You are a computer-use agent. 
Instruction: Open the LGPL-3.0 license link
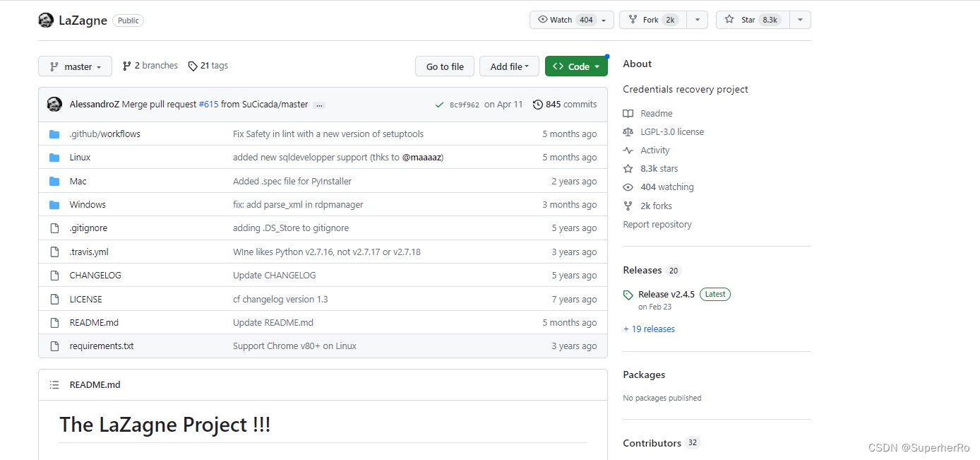point(672,132)
